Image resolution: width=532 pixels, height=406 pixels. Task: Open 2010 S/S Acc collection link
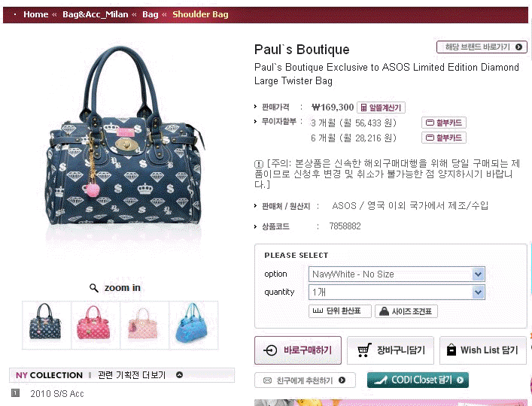coord(57,394)
